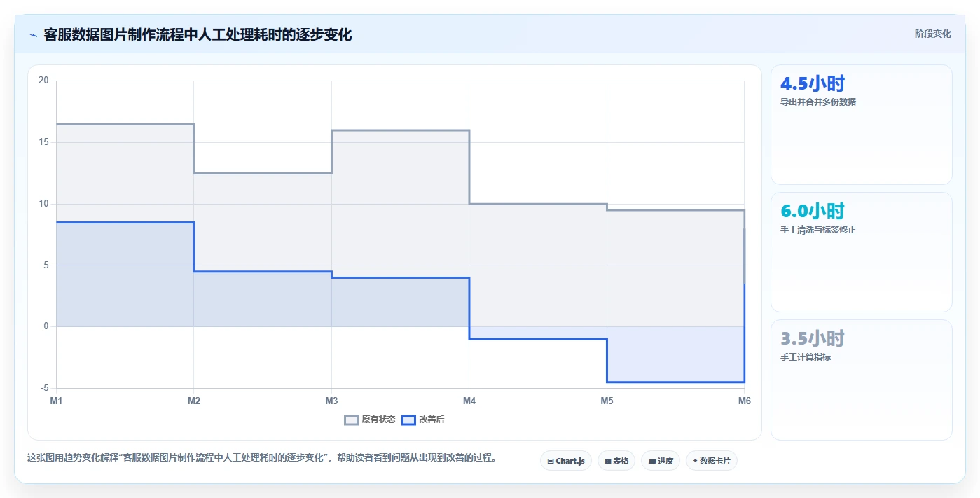Click the -5 y-axis tick label
Screen dimensions: 980x498
[44, 388]
